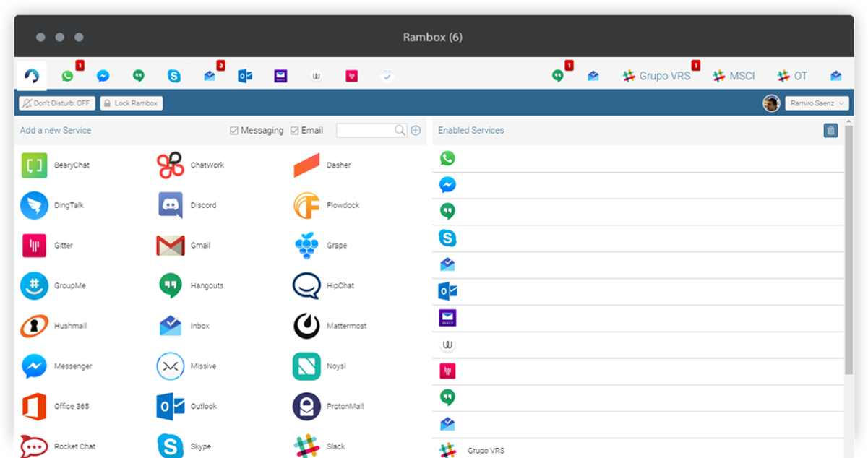The image size is (868, 458).
Task: Add the HipChat service
Action: (324, 286)
